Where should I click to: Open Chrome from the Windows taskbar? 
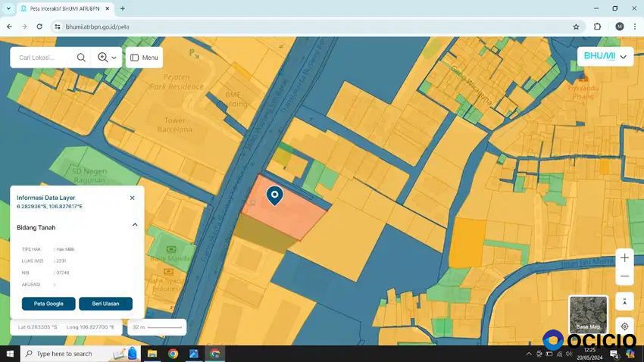[173, 354]
